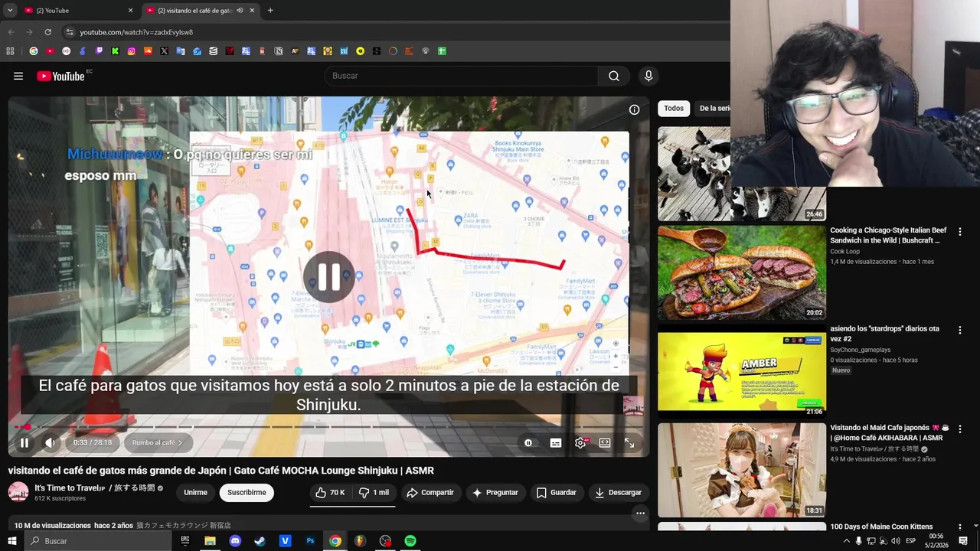Click 'SoyChono_gameplays' channel name
Viewport: 980px width, 551px height.
click(x=860, y=350)
